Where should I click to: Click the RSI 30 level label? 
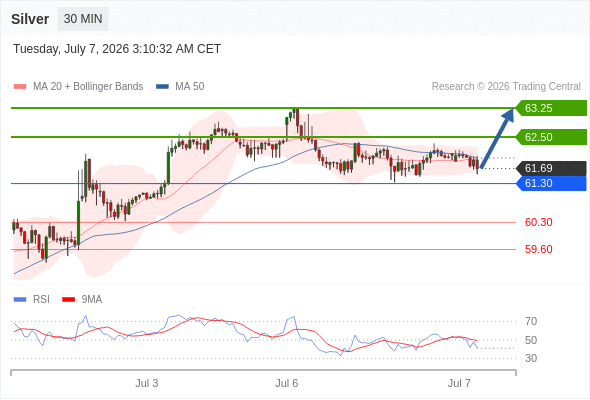coord(531,358)
